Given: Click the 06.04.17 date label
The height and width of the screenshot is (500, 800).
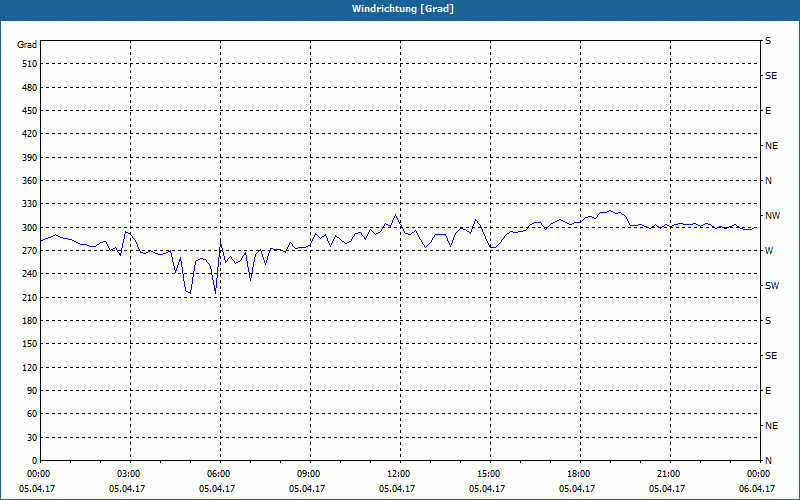Looking at the screenshot, I should (757, 488).
